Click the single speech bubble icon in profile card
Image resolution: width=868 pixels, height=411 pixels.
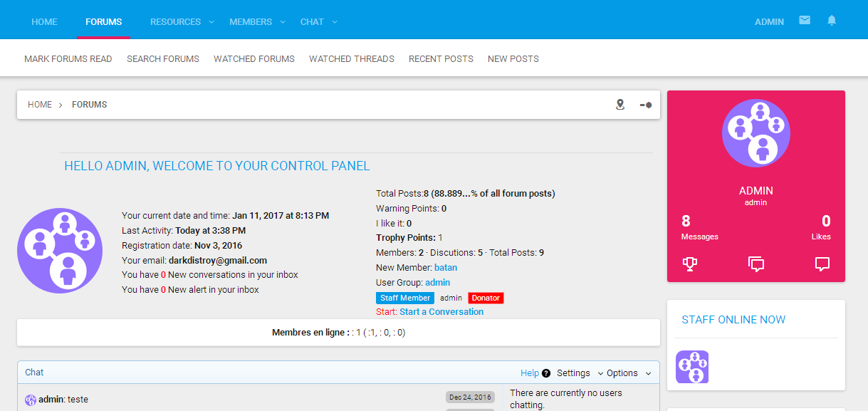[822, 264]
